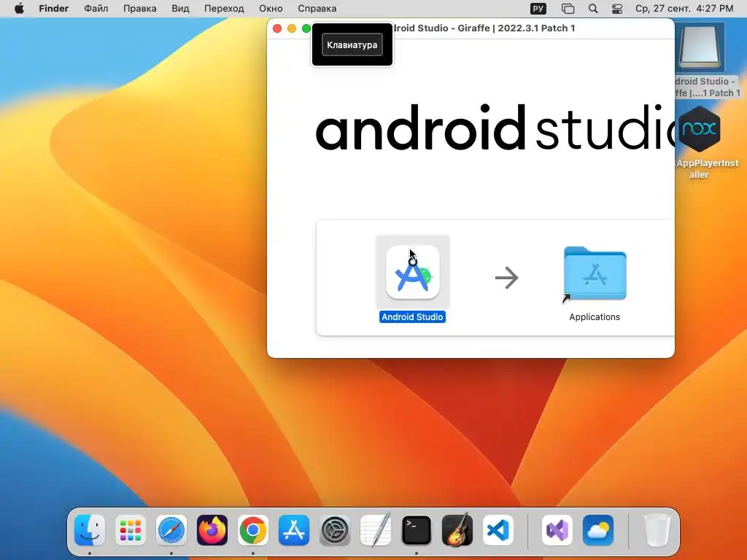
Task: Launch Safari from the Dock
Action: coord(171,529)
